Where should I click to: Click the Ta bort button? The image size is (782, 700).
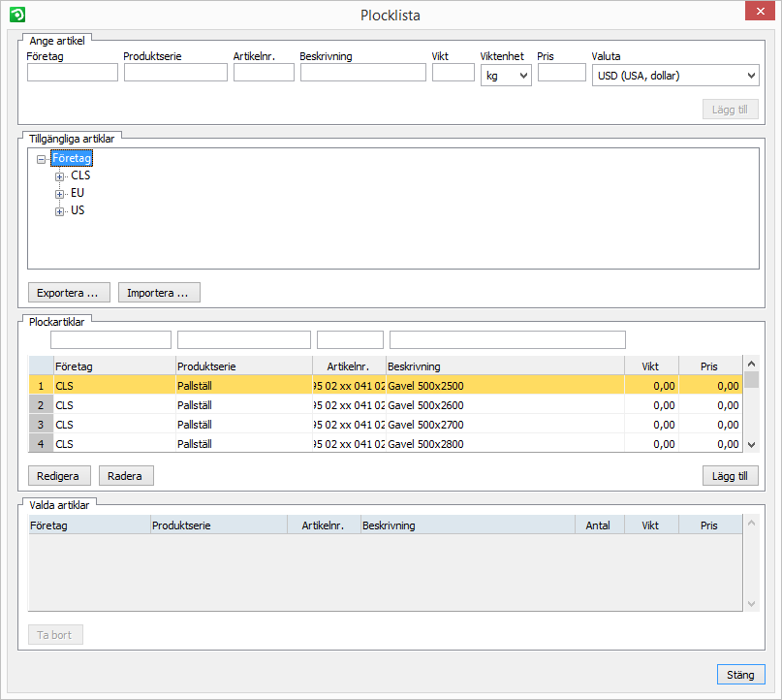[x=55, y=635]
